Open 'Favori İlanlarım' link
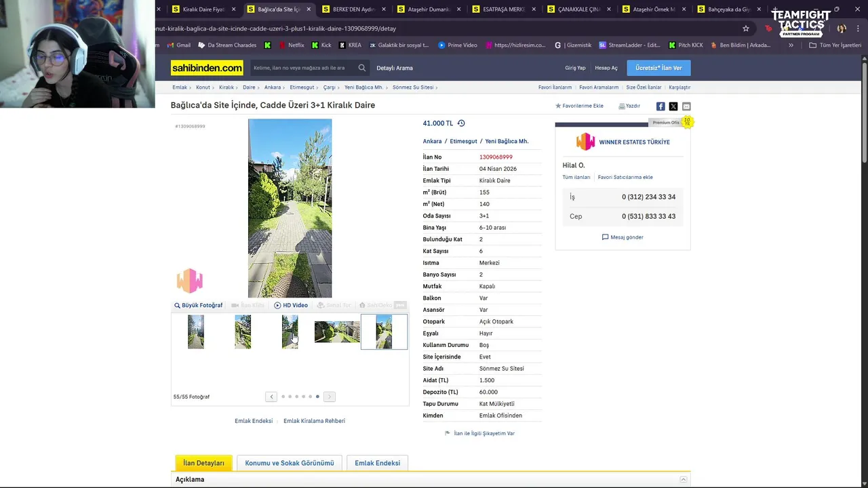This screenshot has width=868, height=488. pyautogui.click(x=555, y=87)
